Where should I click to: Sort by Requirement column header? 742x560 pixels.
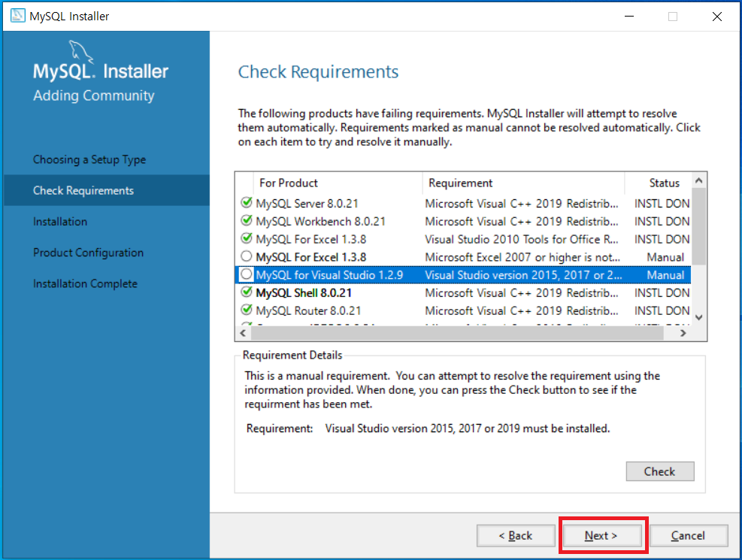(x=523, y=183)
